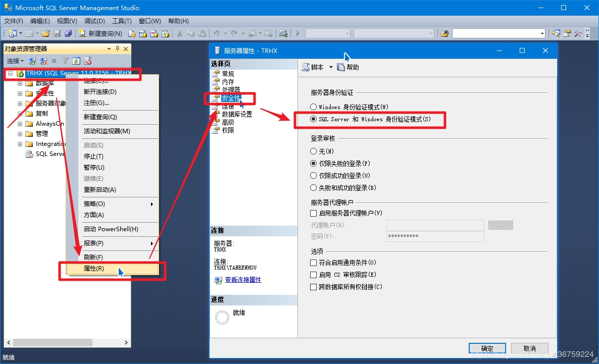Click the Open File folder icon in toolbar
This screenshot has height=364, width=599.
pyautogui.click(x=46, y=34)
